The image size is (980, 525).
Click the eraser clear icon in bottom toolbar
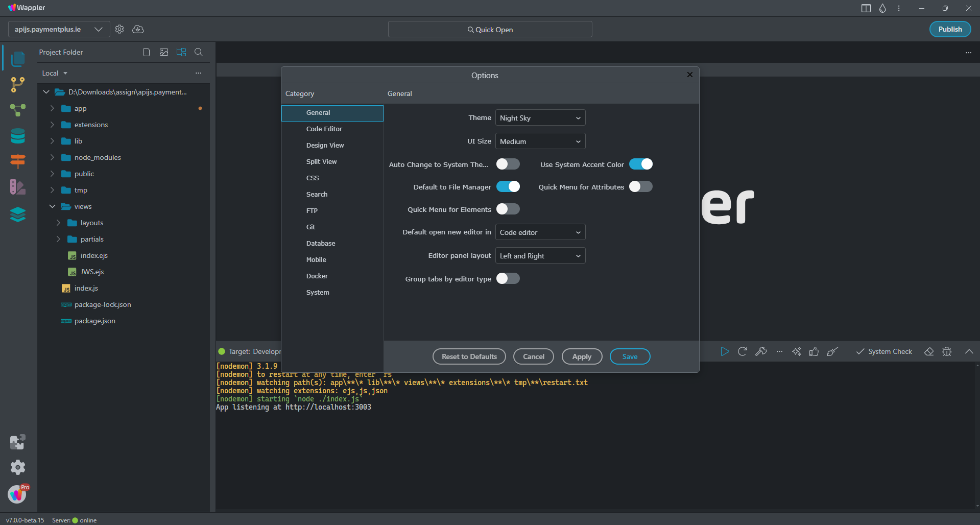pos(929,351)
